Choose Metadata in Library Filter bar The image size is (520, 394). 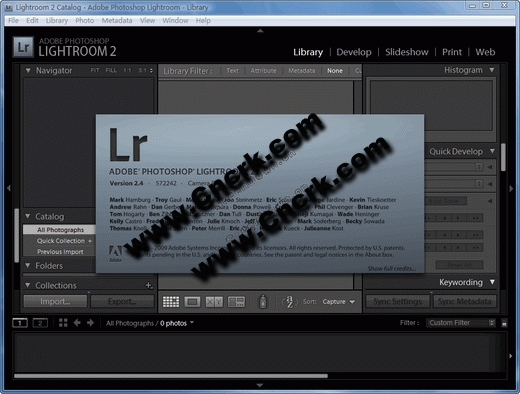pos(301,71)
